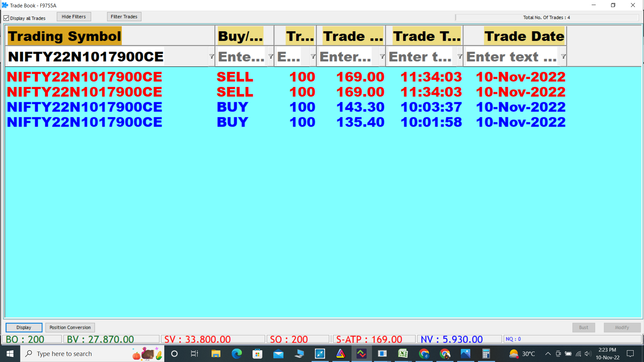
Task: Click the Trade Time filter text field
Action: click(x=422, y=56)
